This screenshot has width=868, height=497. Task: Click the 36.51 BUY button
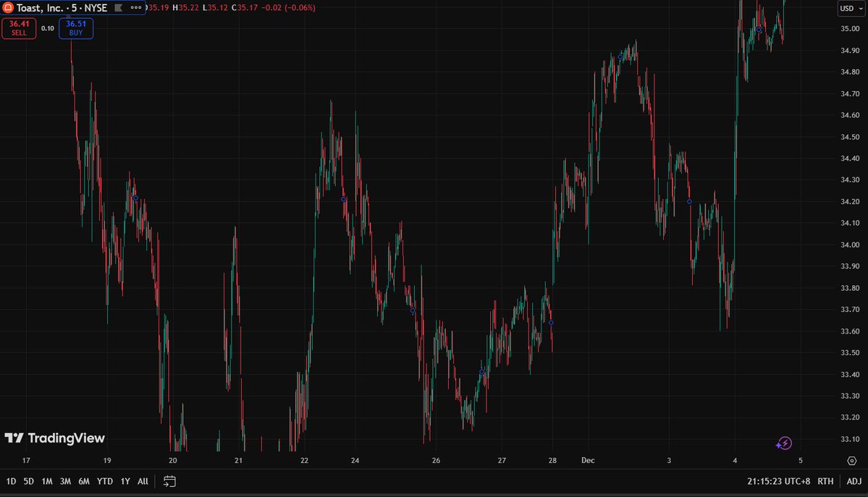coord(76,28)
